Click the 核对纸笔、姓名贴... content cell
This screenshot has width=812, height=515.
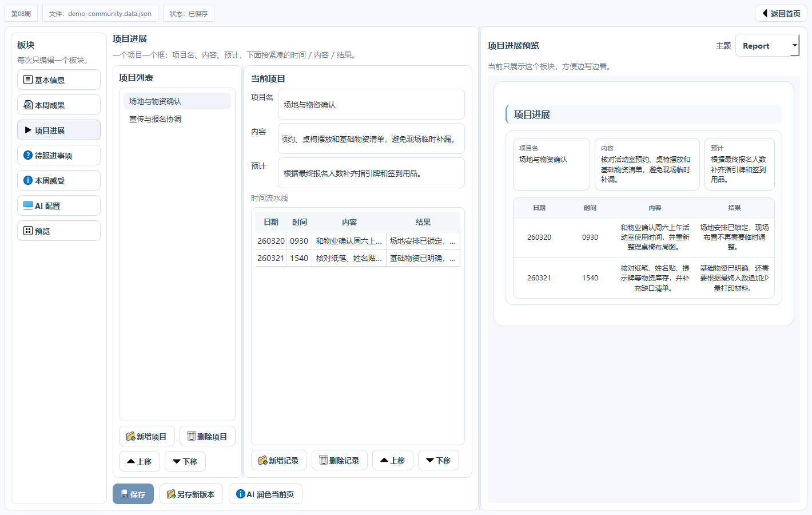coord(349,258)
